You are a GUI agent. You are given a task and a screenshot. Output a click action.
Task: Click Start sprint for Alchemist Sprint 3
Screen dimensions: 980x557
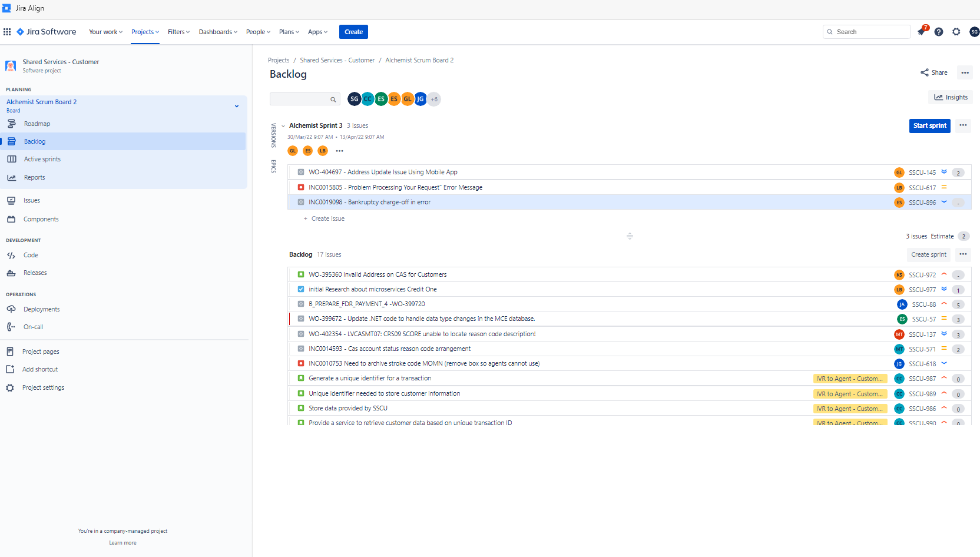929,125
